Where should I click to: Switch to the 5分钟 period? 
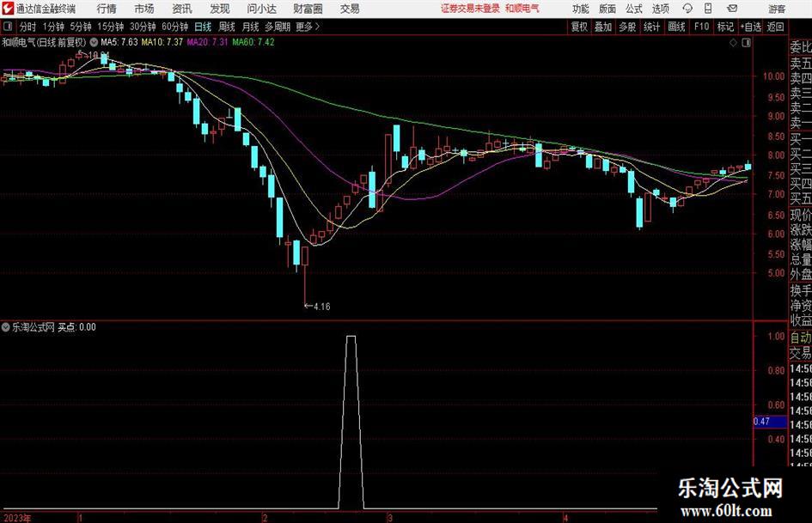pos(81,27)
